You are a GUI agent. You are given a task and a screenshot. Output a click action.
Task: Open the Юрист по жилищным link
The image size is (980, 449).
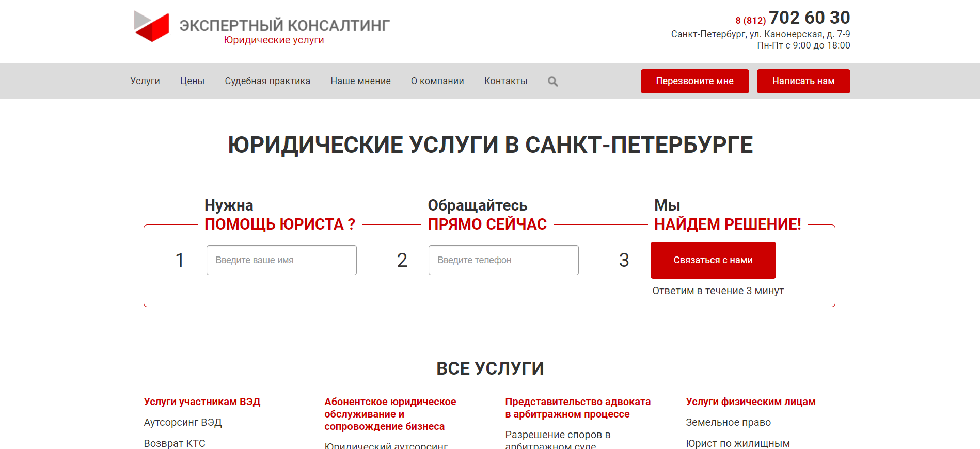pyautogui.click(x=738, y=443)
